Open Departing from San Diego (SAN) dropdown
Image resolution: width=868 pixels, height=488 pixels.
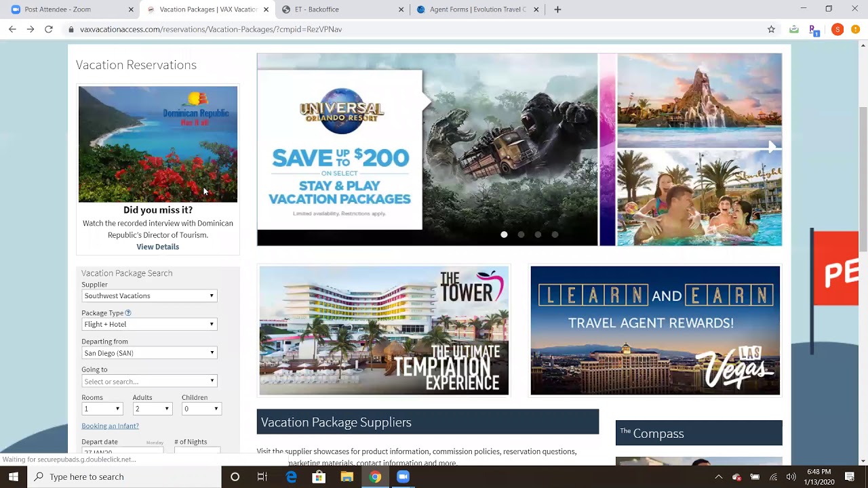149,352
